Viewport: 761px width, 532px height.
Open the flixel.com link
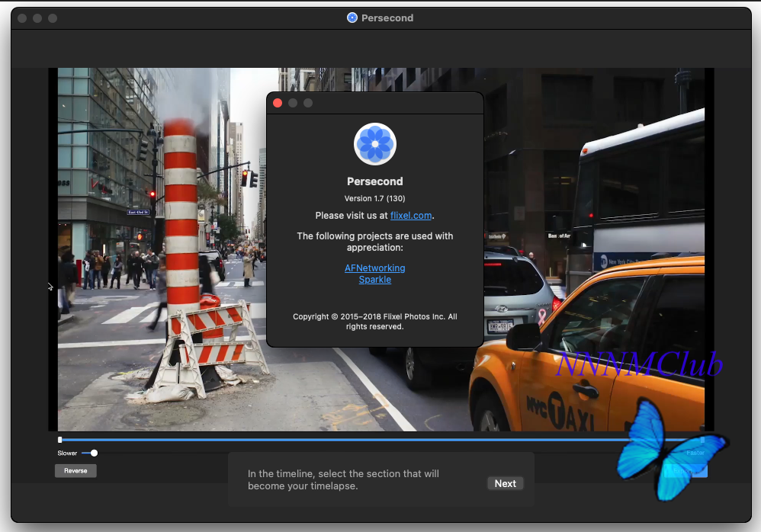tap(411, 216)
